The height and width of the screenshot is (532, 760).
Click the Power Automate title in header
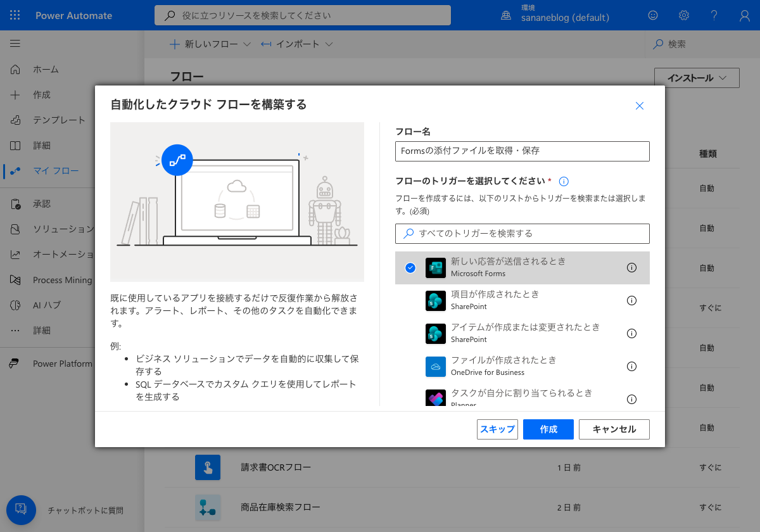click(x=73, y=15)
